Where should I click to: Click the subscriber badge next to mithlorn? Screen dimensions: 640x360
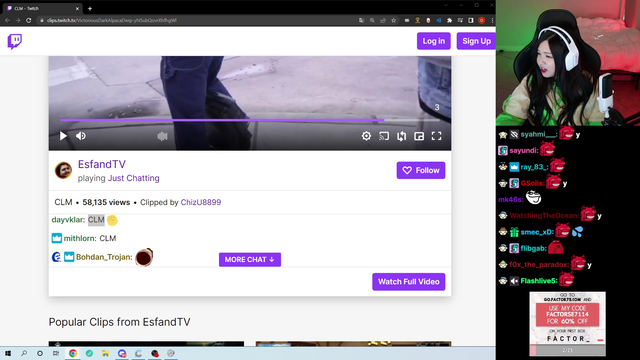tap(57, 238)
